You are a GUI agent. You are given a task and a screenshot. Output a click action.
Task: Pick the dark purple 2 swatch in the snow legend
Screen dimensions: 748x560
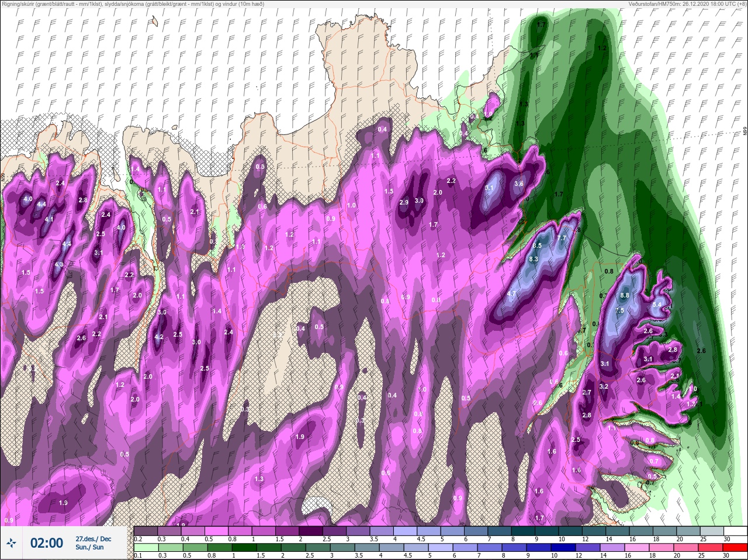[310, 531]
